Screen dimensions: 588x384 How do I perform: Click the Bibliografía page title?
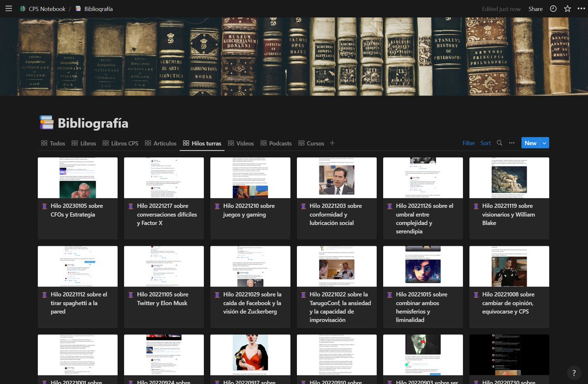(x=93, y=123)
